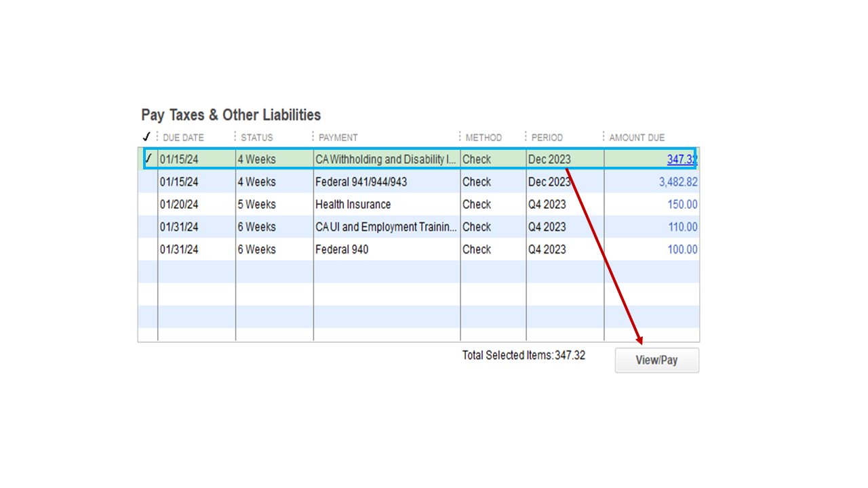The width and height of the screenshot is (868, 488).
Task: Open column options icon beside DUE DATE
Action: coord(157,136)
